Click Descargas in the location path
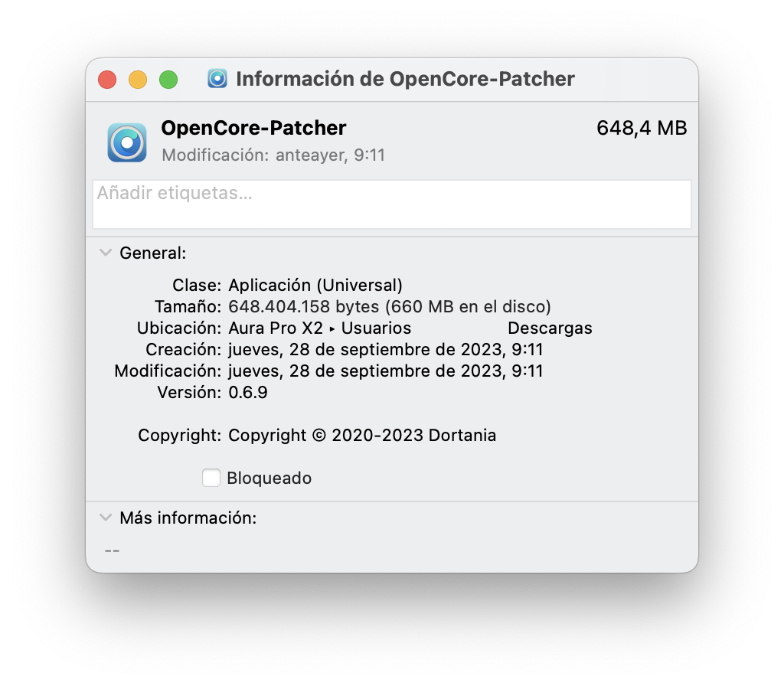This screenshot has height=686, width=784. (550, 328)
